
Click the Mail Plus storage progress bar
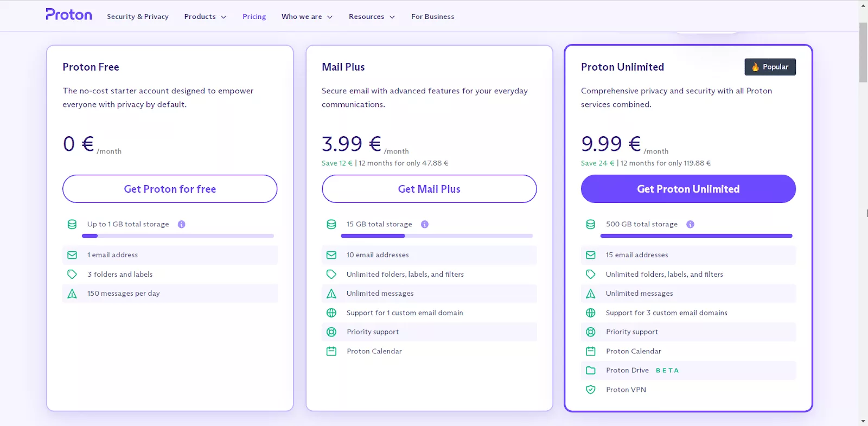pyautogui.click(x=437, y=236)
